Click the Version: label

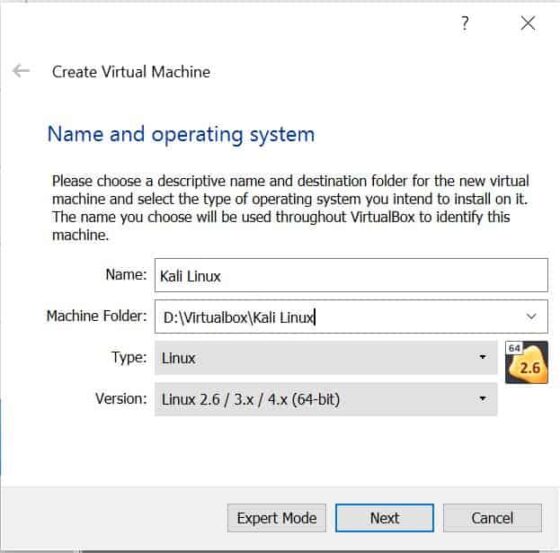[x=121, y=398]
